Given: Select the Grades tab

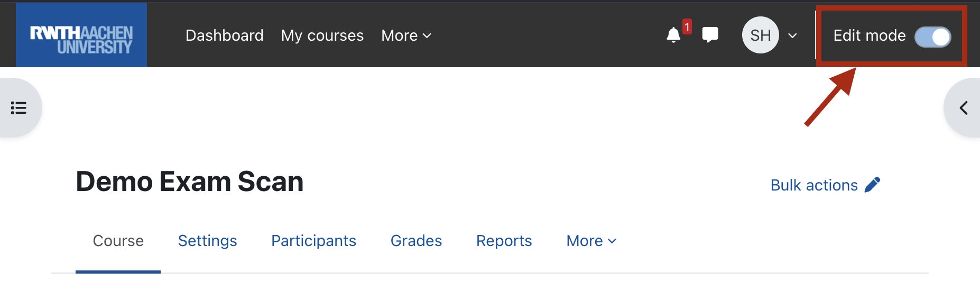Looking at the screenshot, I should point(416,241).
